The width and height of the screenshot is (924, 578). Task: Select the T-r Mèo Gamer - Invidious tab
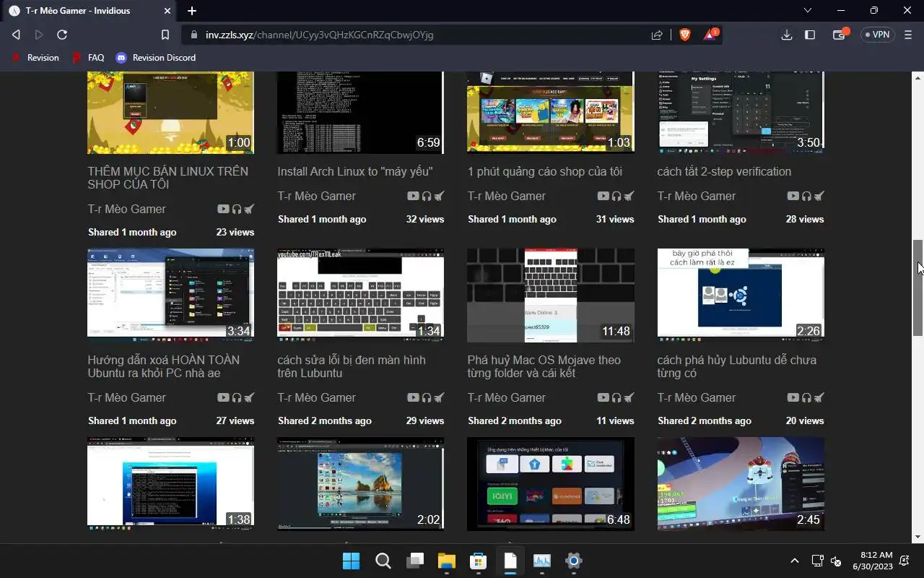[90, 11]
